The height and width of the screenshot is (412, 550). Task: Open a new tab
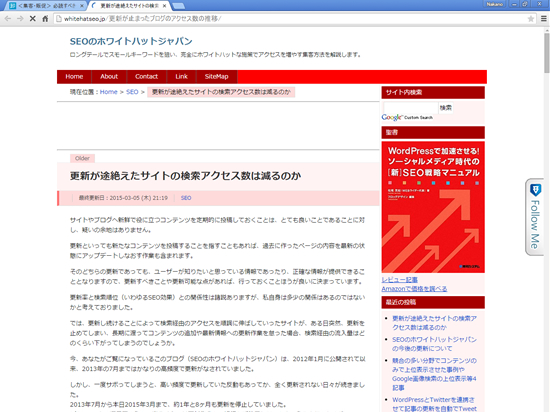(179, 6)
